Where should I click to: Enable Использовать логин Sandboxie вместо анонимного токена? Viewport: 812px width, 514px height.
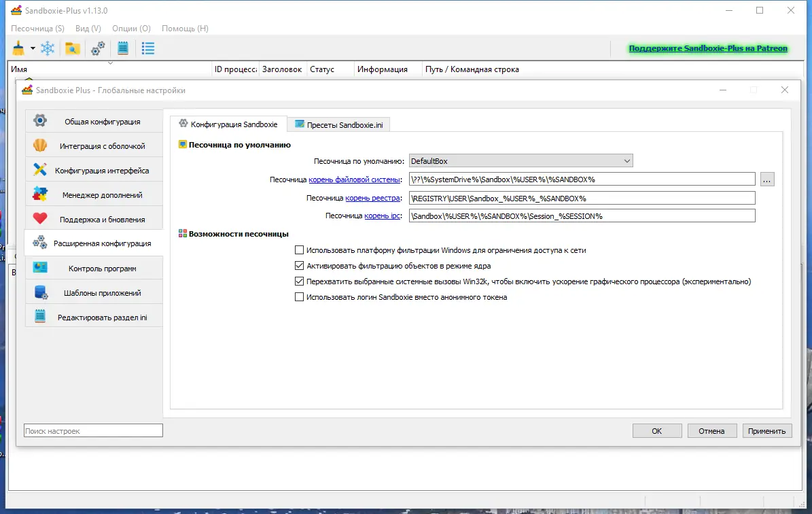(300, 297)
